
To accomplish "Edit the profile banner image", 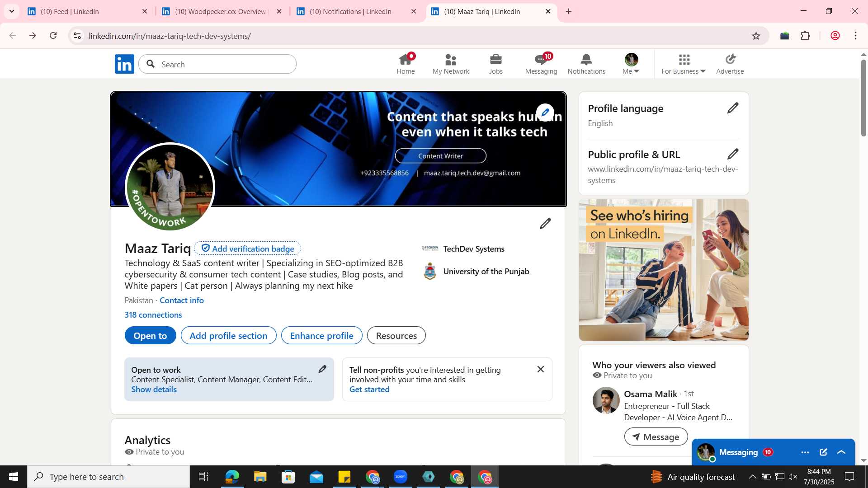I will 545,113.
